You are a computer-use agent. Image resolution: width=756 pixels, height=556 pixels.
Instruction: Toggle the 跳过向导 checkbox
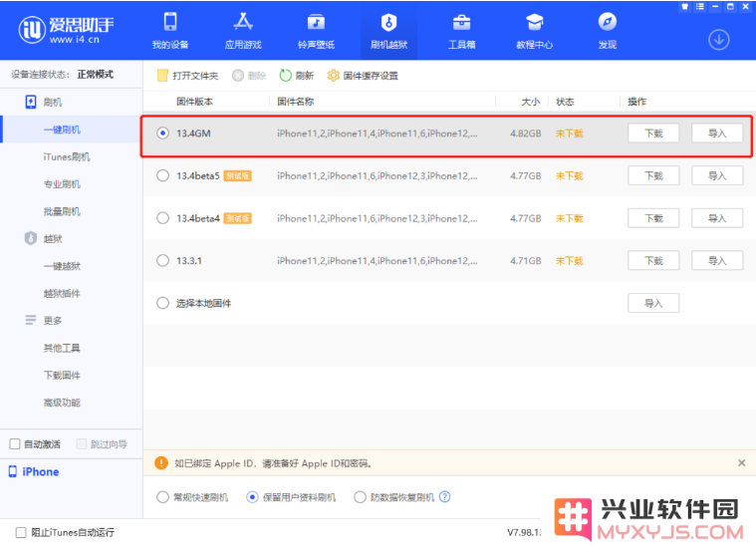[82, 443]
